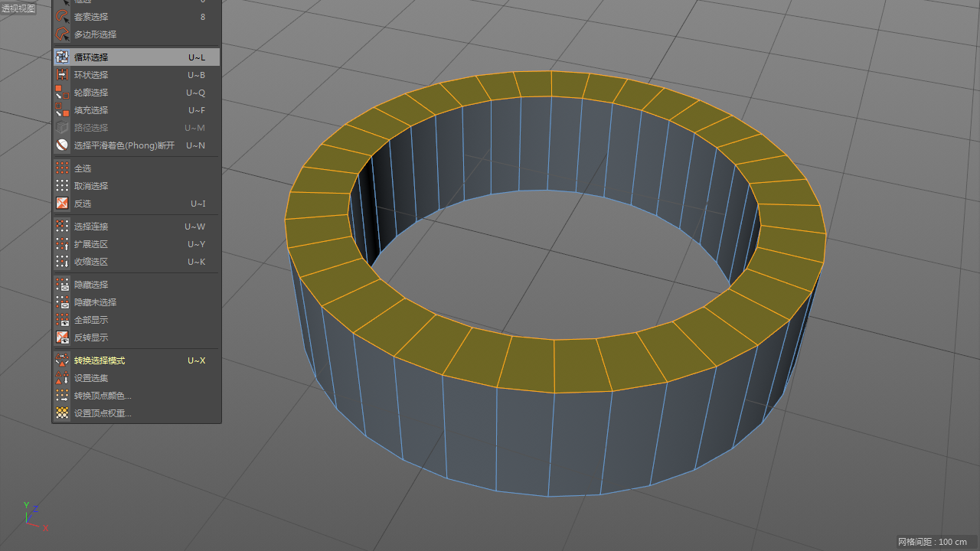The height and width of the screenshot is (551, 980).
Task: Click the Fill Selection (填充选择) icon
Action: (62, 109)
